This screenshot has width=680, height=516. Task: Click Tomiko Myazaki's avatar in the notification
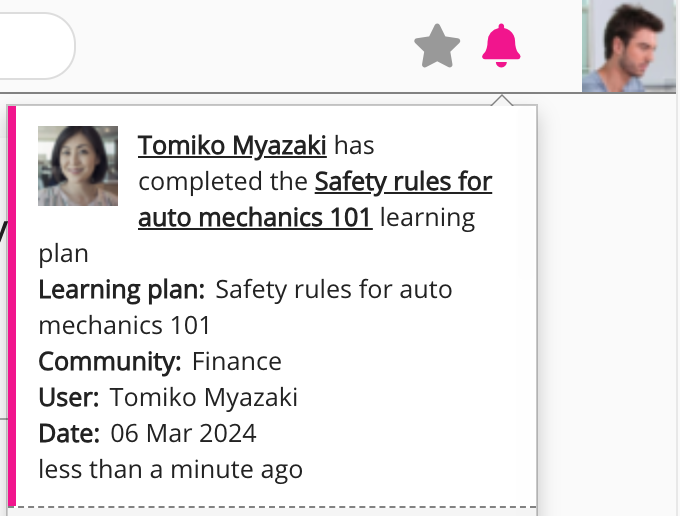78,166
